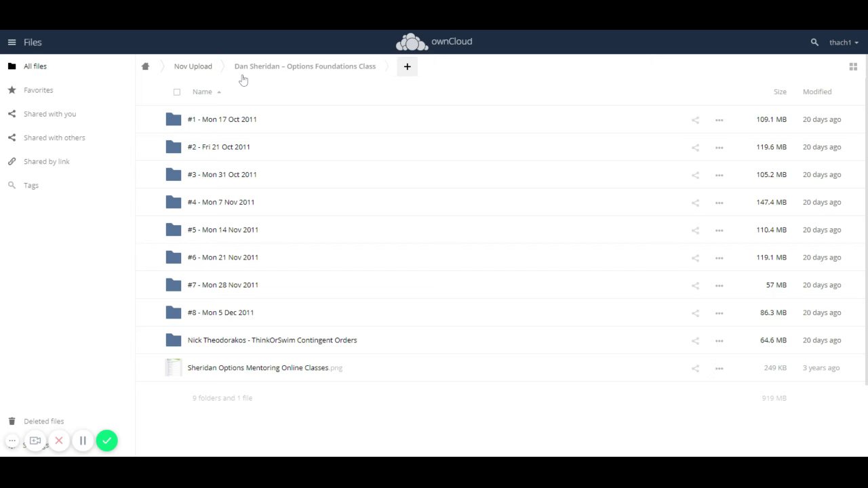Select All files in the sidebar

(x=35, y=66)
